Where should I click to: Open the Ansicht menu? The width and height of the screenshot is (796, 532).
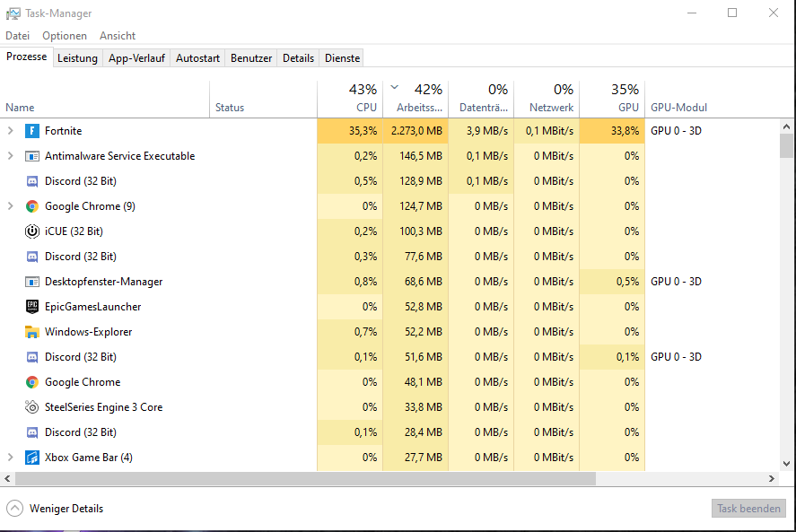118,36
